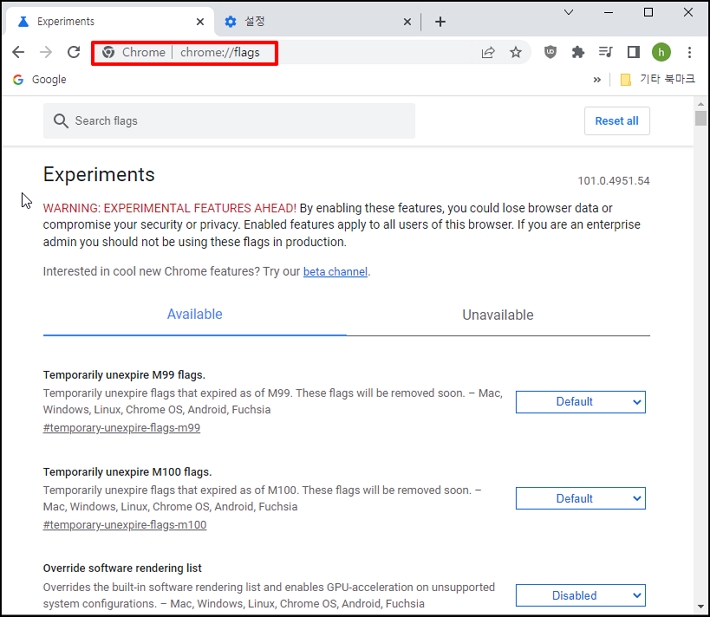Click the Experiments page heading
Viewport: 710px width, 617px height.
[x=99, y=175]
